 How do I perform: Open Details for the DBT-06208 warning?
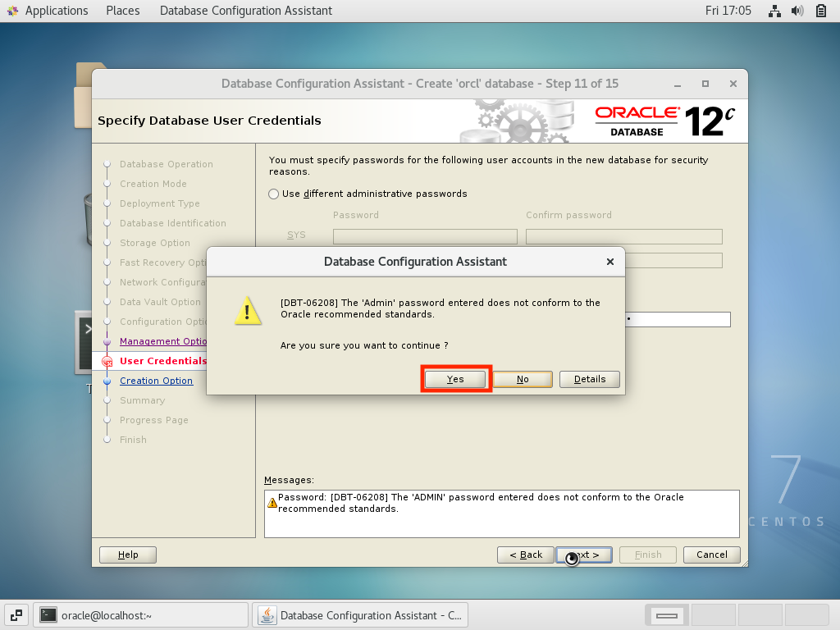tap(589, 379)
